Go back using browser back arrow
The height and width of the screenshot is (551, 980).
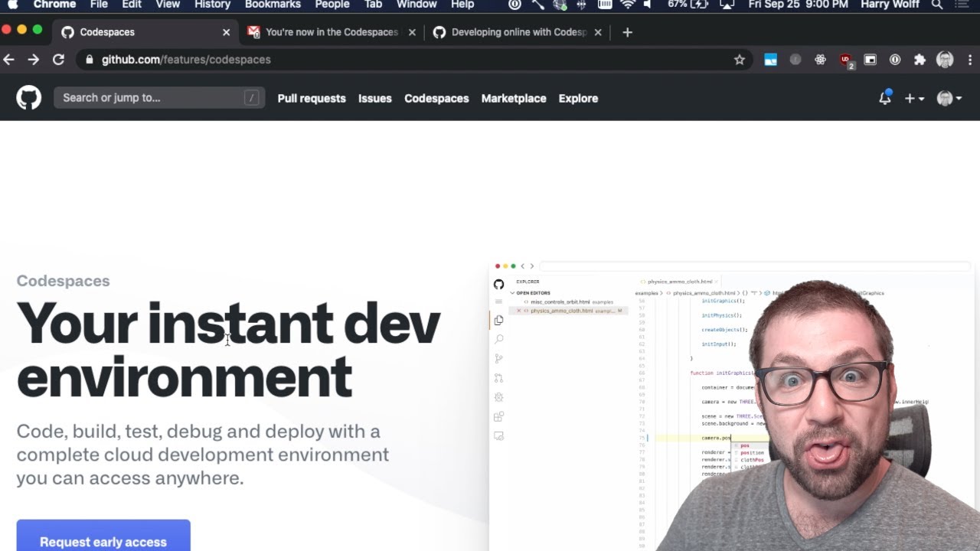click(9, 60)
